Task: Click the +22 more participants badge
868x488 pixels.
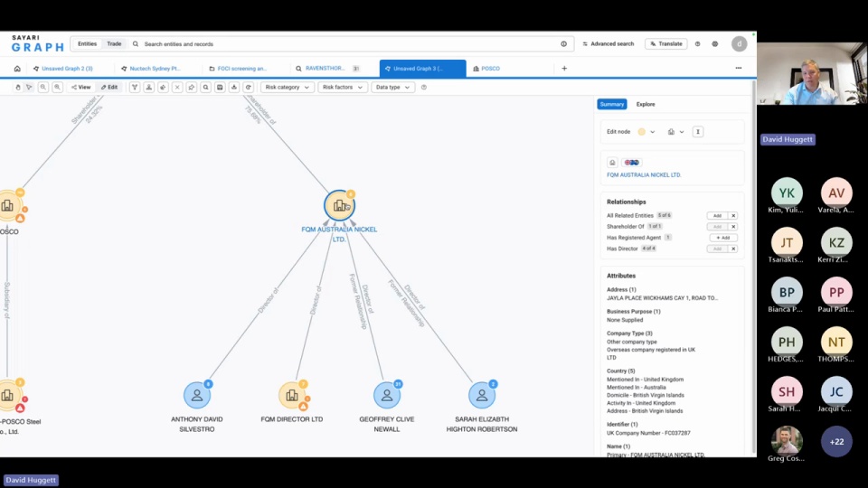Action: 836,442
